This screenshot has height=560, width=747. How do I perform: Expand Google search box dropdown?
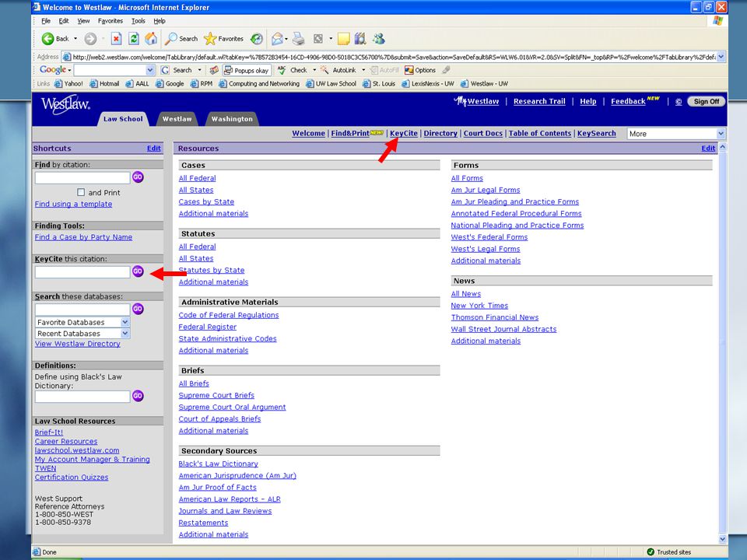150,70
